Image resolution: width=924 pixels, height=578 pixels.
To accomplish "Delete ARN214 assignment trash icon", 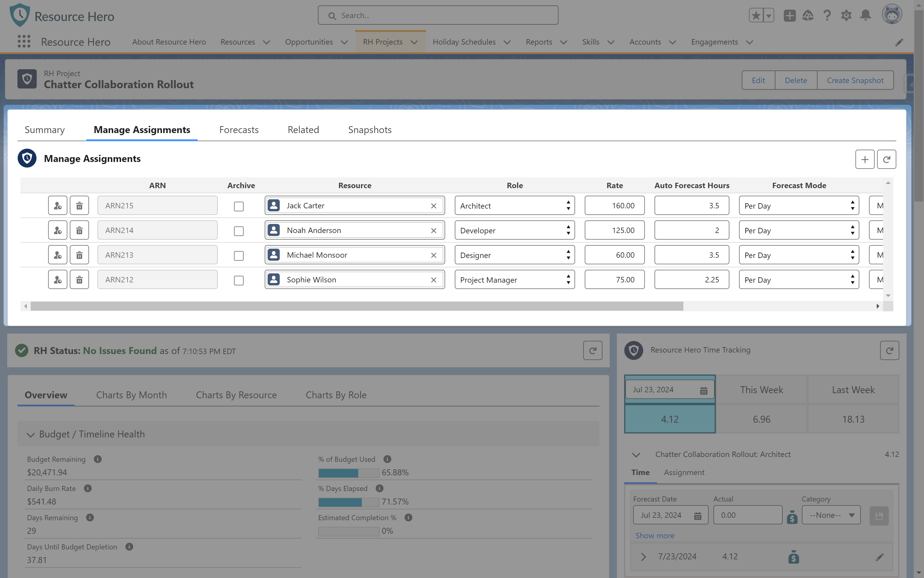I will coord(79,230).
